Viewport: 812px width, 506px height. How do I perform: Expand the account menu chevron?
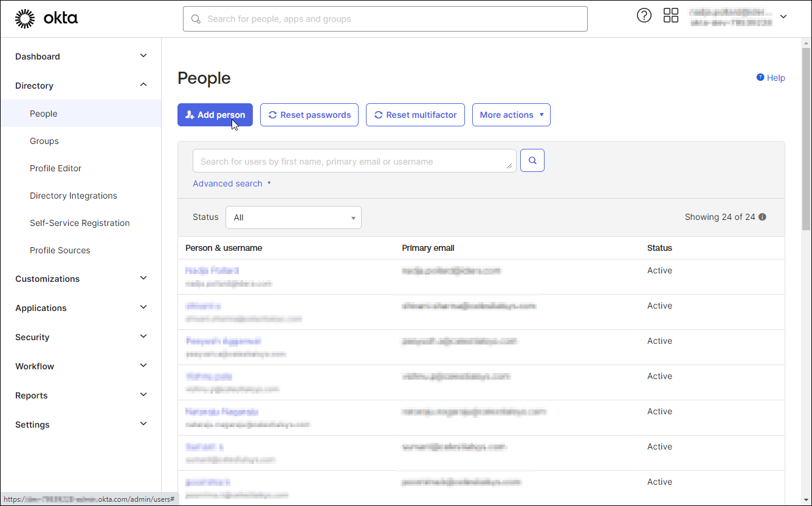coord(783,16)
